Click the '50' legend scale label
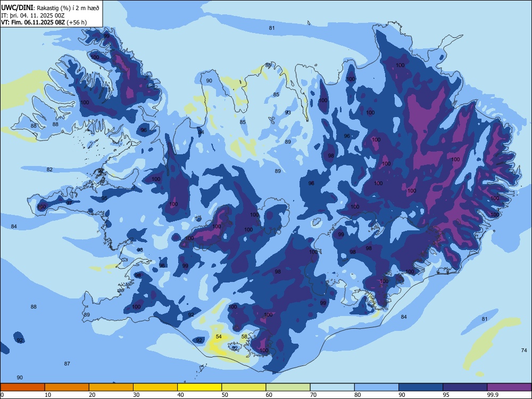 pyautogui.click(x=225, y=395)
